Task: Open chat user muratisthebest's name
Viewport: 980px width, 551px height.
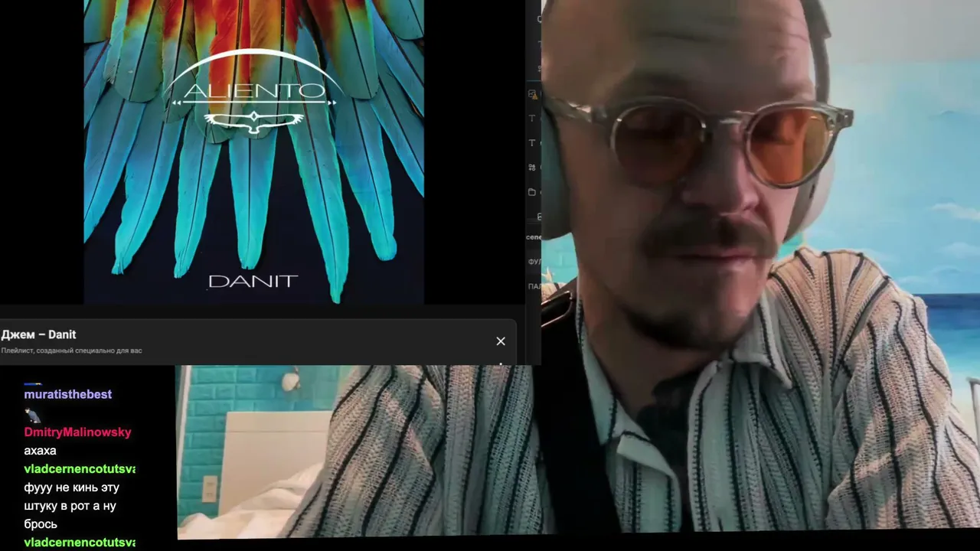Action: coord(68,394)
